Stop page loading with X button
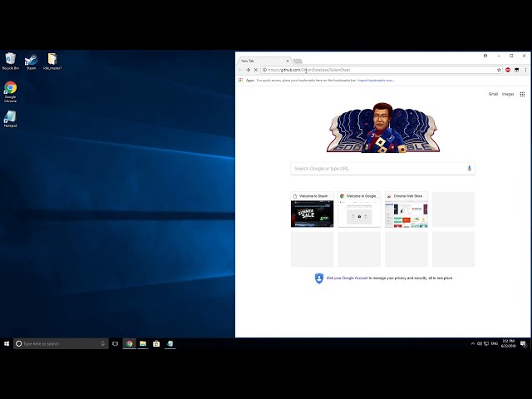This screenshot has width=532, height=399. tap(256, 70)
